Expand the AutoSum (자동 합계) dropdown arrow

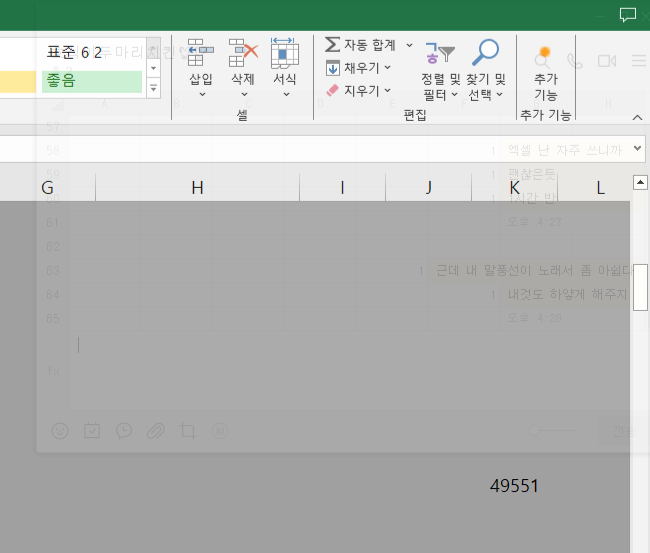coord(409,45)
